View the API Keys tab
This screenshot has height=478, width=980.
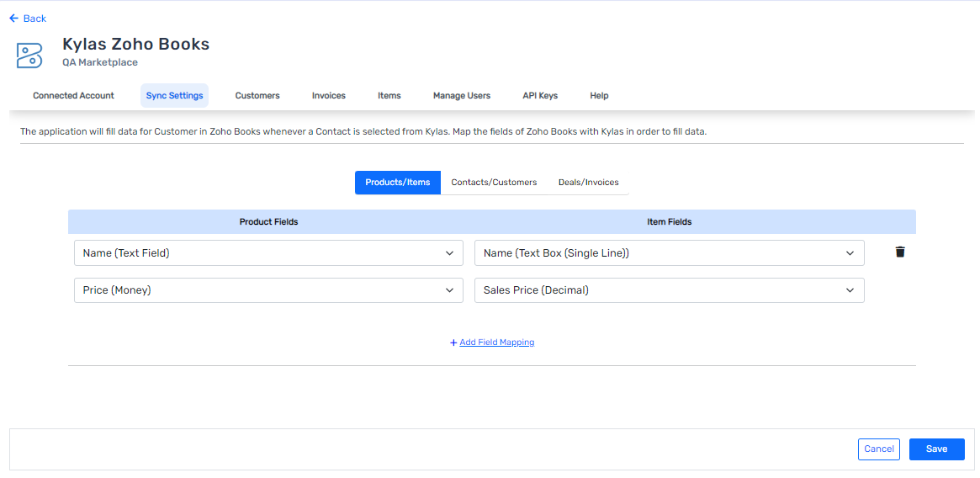click(x=540, y=96)
